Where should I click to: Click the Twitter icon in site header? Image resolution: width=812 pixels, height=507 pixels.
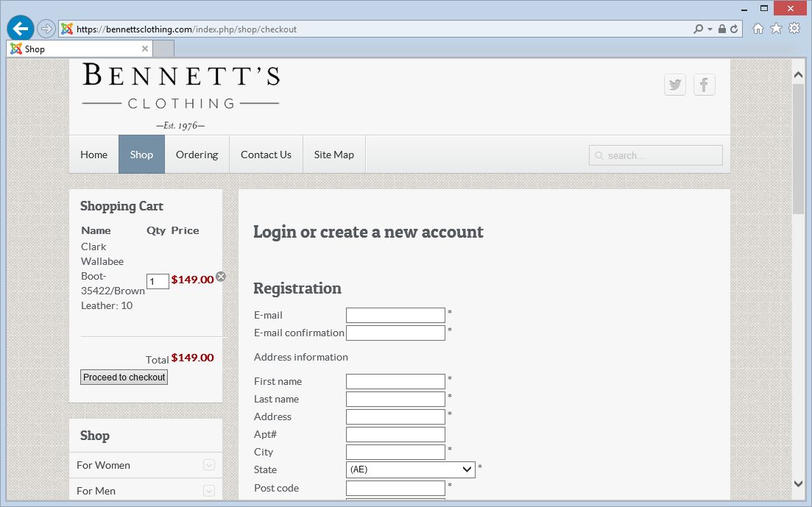click(675, 85)
